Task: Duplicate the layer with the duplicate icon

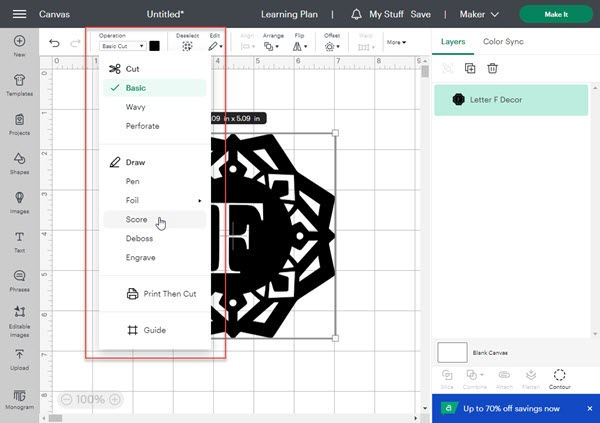Action: (470, 68)
